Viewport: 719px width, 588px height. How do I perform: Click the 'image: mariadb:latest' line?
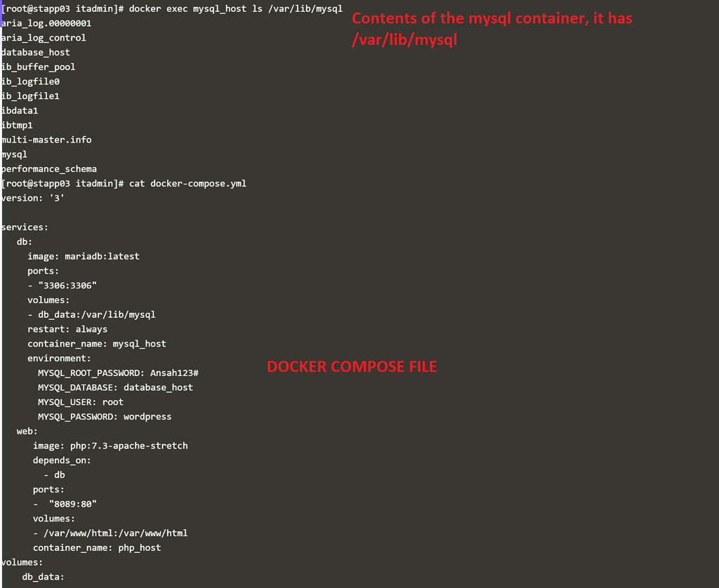[x=84, y=256]
